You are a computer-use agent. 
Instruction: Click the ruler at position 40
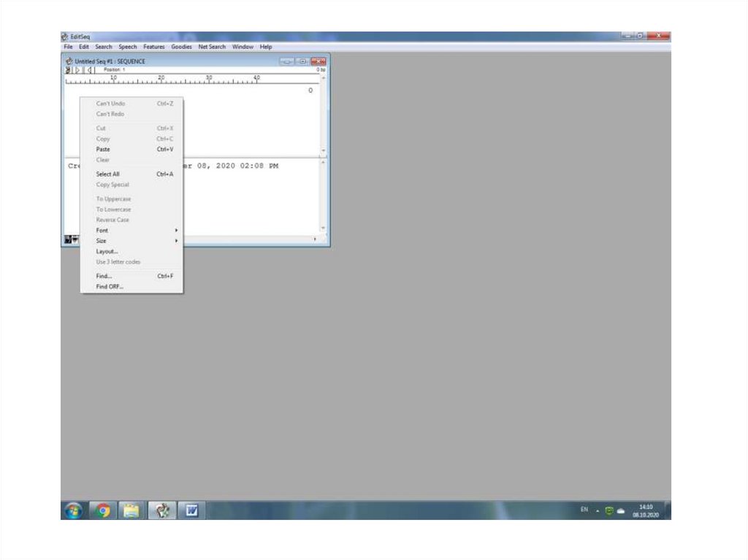click(x=256, y=79)
